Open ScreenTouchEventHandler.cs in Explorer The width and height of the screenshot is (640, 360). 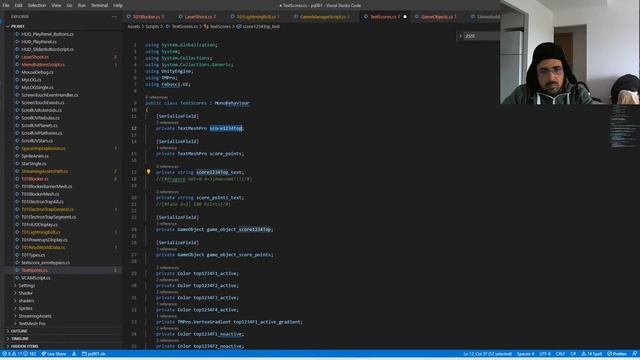[49, 95]
